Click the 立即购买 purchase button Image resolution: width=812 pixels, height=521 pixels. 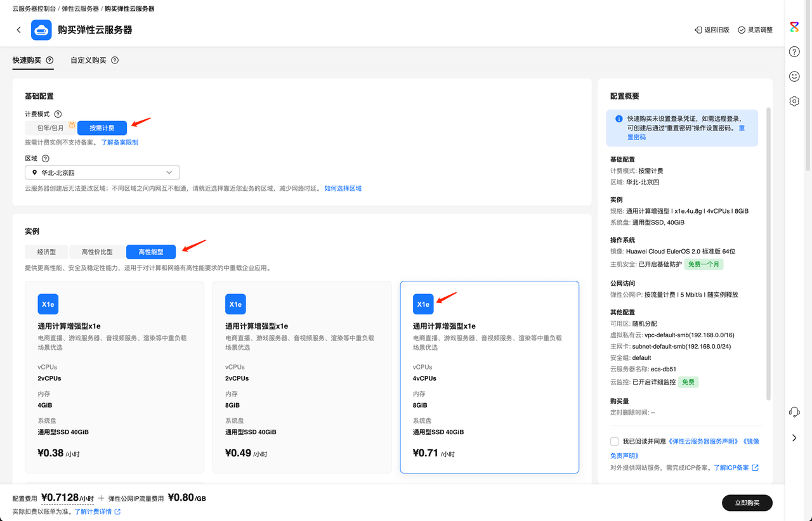click(x=747, y=503)
